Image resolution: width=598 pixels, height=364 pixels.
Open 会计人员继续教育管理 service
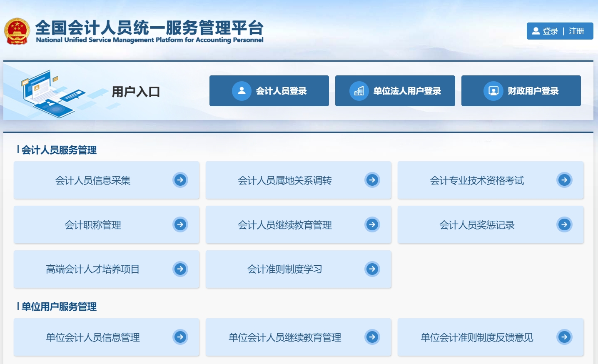(285, 225)
